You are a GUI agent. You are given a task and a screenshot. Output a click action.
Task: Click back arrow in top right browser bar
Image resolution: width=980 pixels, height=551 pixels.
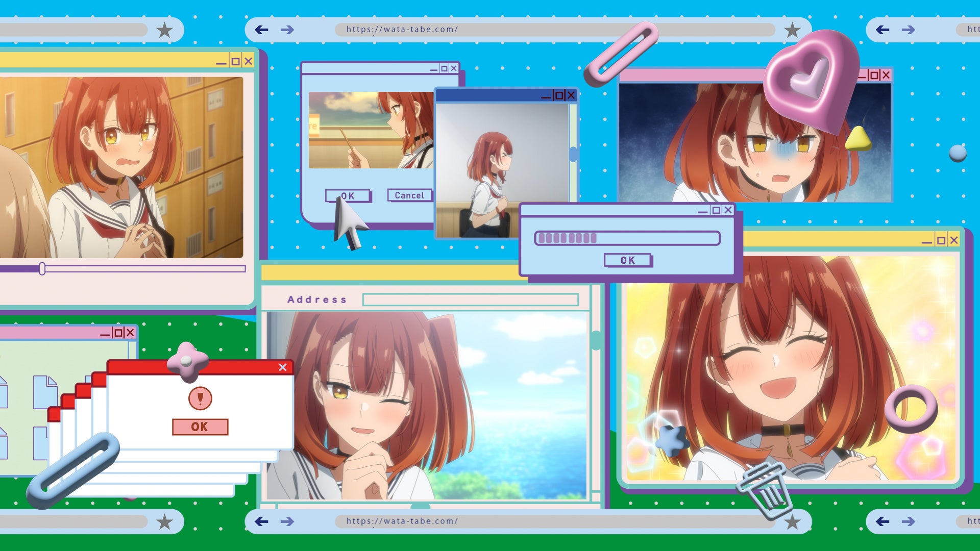tap(883, 30)
